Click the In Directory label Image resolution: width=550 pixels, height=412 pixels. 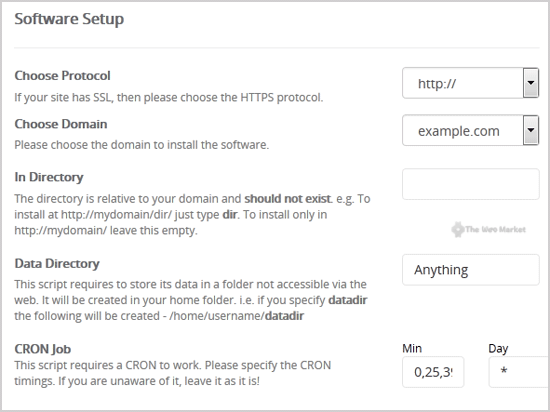49,177
